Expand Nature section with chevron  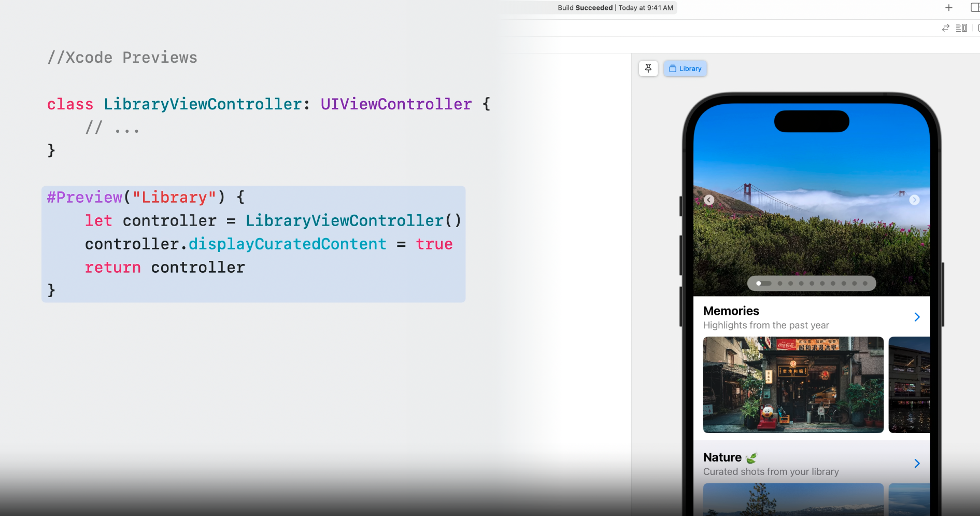click(x=917, y=464)
